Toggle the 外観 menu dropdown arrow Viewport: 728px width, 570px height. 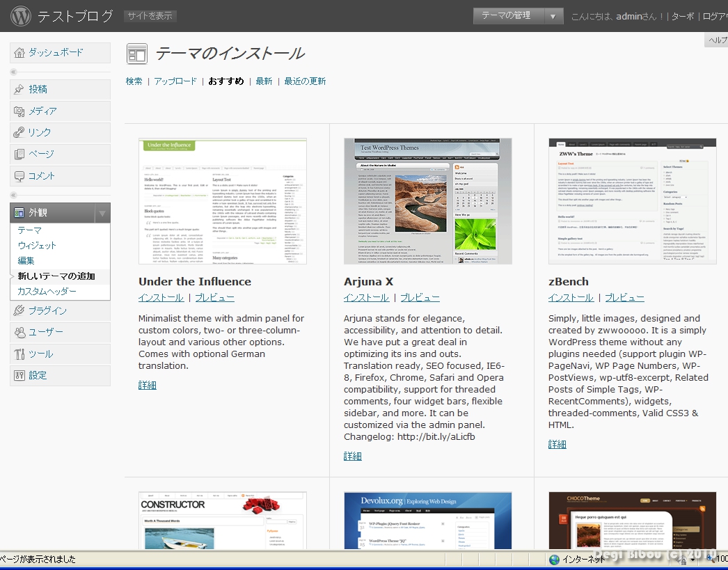pyautogui.click(x=102, y=213)
